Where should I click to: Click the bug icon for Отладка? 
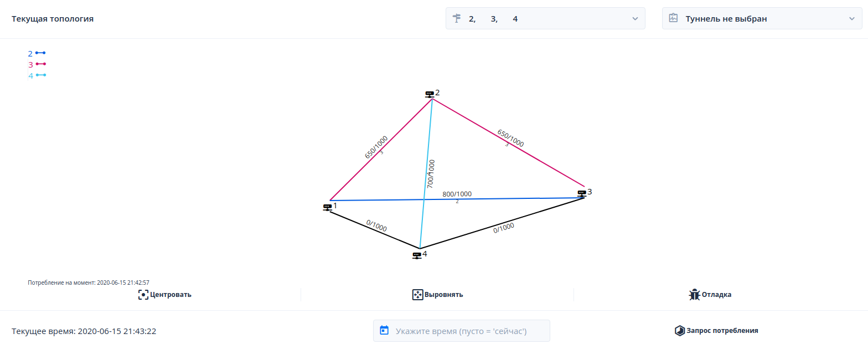[694, 295]
